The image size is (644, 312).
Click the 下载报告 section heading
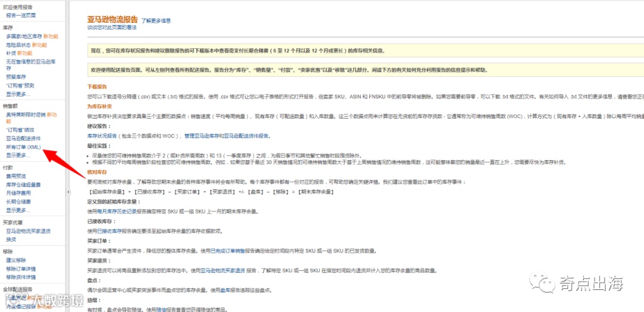97,88
